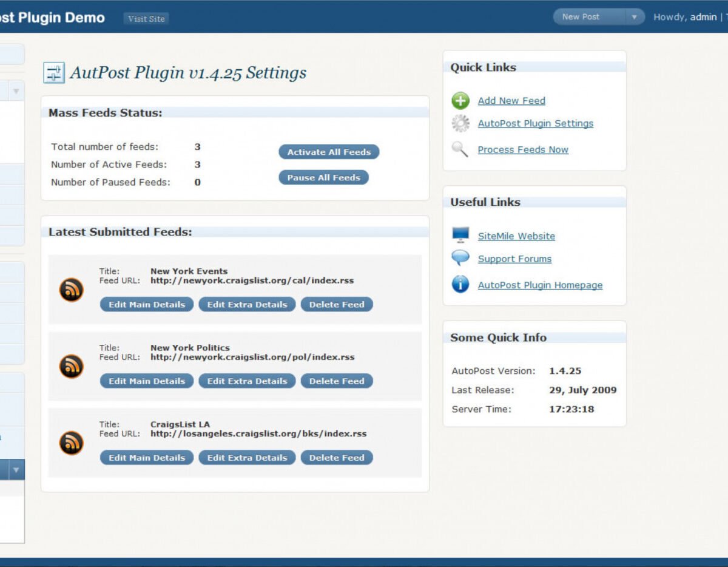Edit extra details of New York Politics feed
The image size is (728, 567).
coord(247,381)
